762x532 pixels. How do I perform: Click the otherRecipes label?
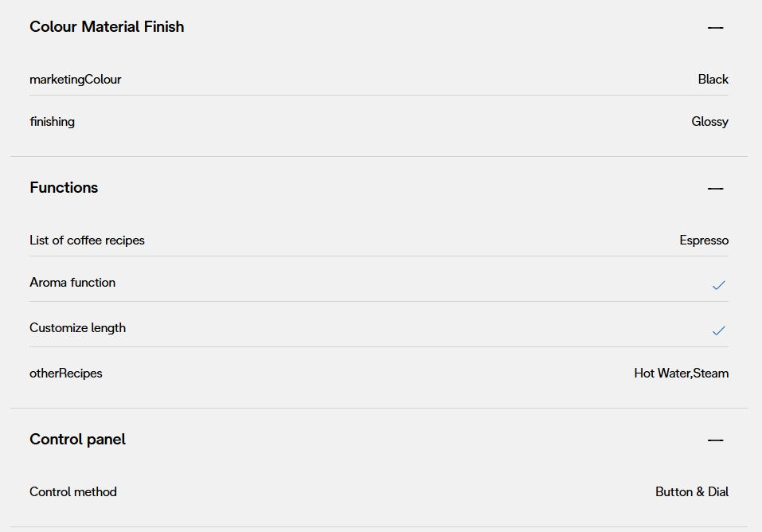66,374
